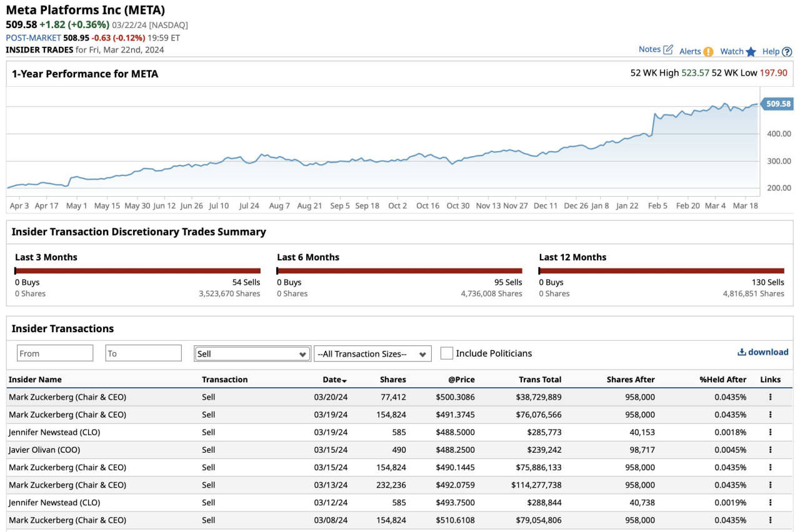Click the From date input field

pyautogui.click(x=55, y=353)
